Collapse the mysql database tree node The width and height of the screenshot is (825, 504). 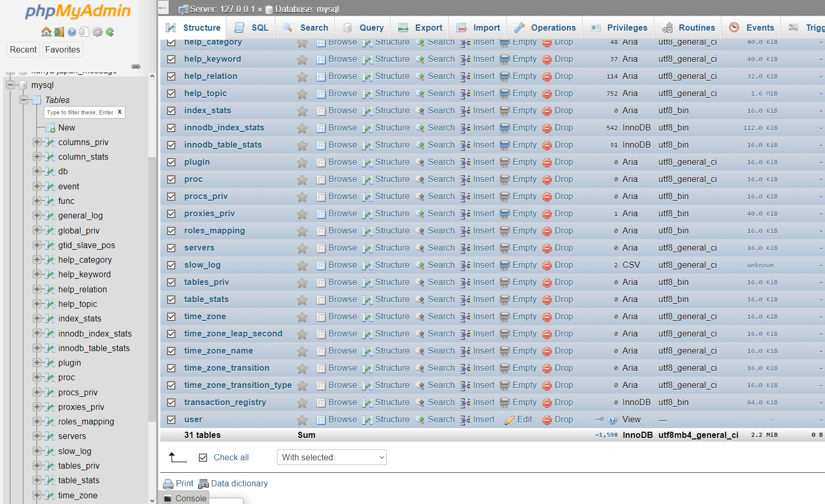tap(10, 85)
